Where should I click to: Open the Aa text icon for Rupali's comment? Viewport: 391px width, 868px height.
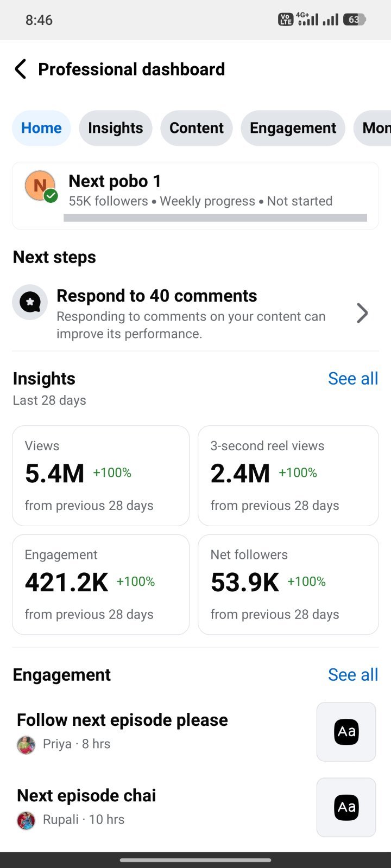pos(346,807)
